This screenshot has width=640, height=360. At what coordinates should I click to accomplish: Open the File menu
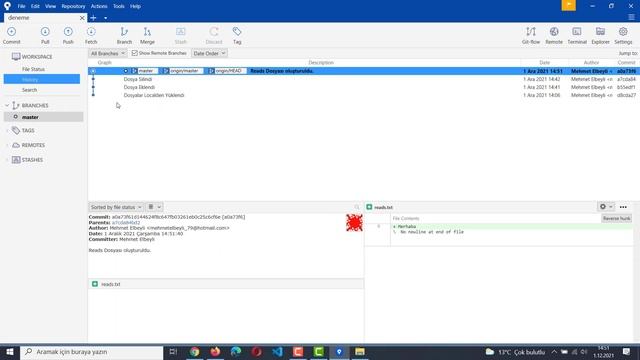(21, 6)
